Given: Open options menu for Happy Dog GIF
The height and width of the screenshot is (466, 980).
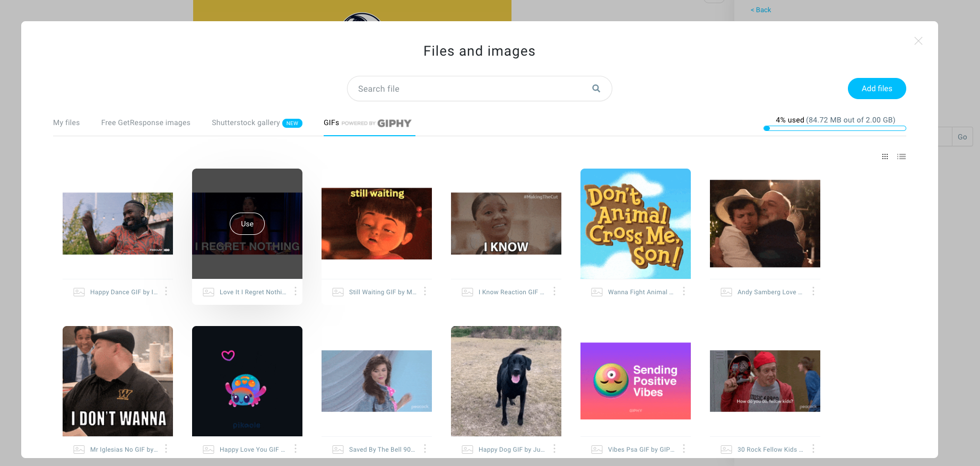Looking at the screenshot, I should point(554,449).
